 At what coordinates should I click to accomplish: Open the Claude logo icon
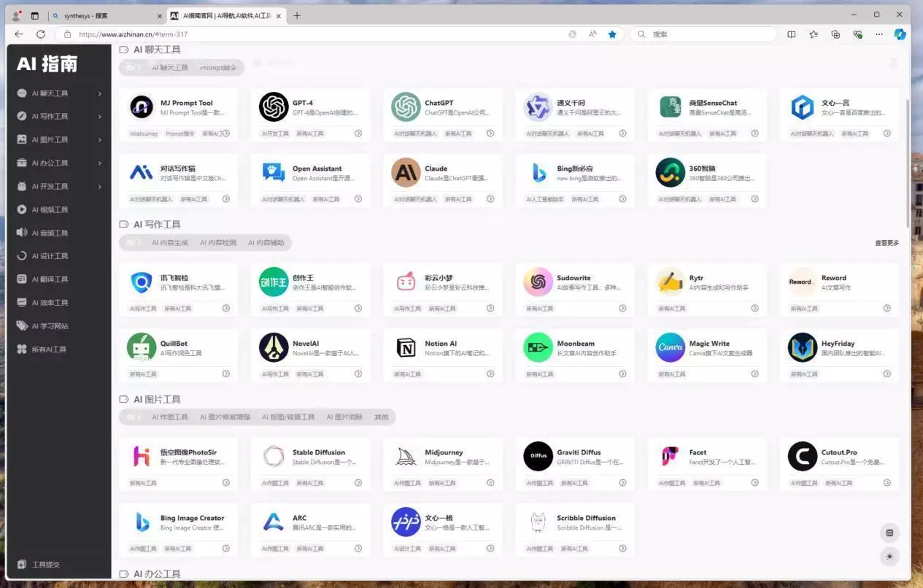point(406,172)
